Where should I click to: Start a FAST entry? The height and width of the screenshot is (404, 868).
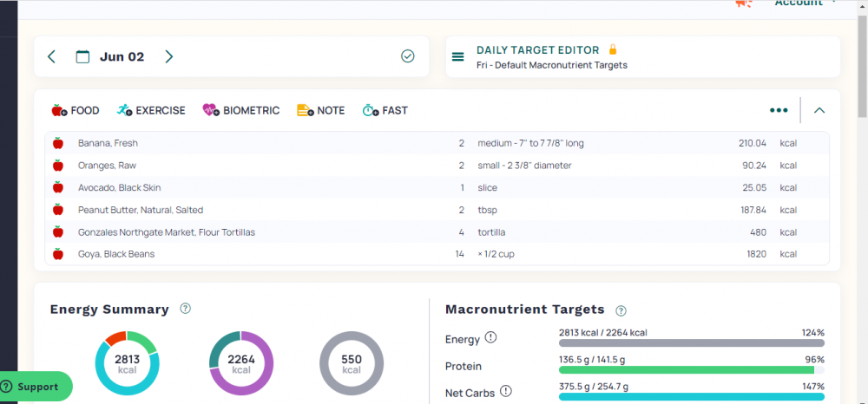[385, 110]
